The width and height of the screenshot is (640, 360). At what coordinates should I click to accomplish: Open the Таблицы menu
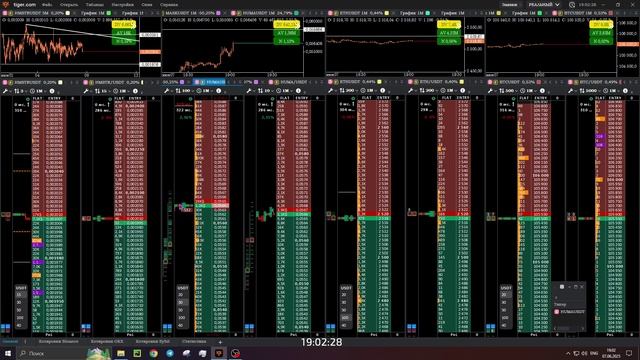(95, 4)
